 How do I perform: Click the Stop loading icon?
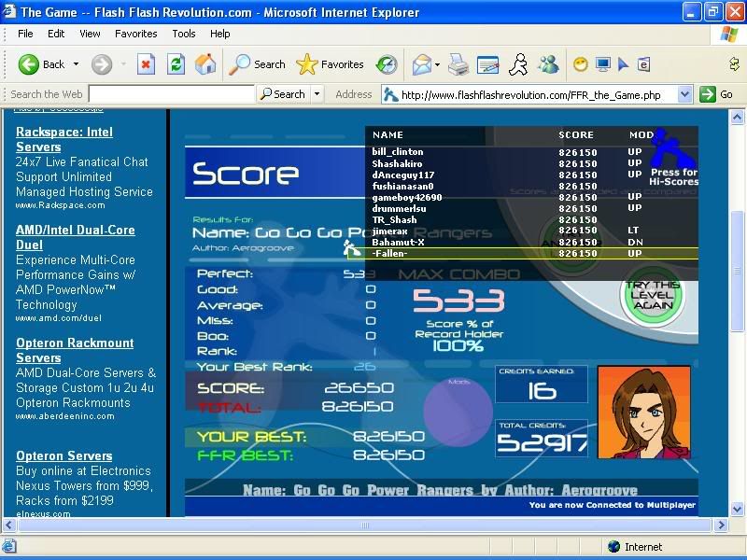pos(146,64)
